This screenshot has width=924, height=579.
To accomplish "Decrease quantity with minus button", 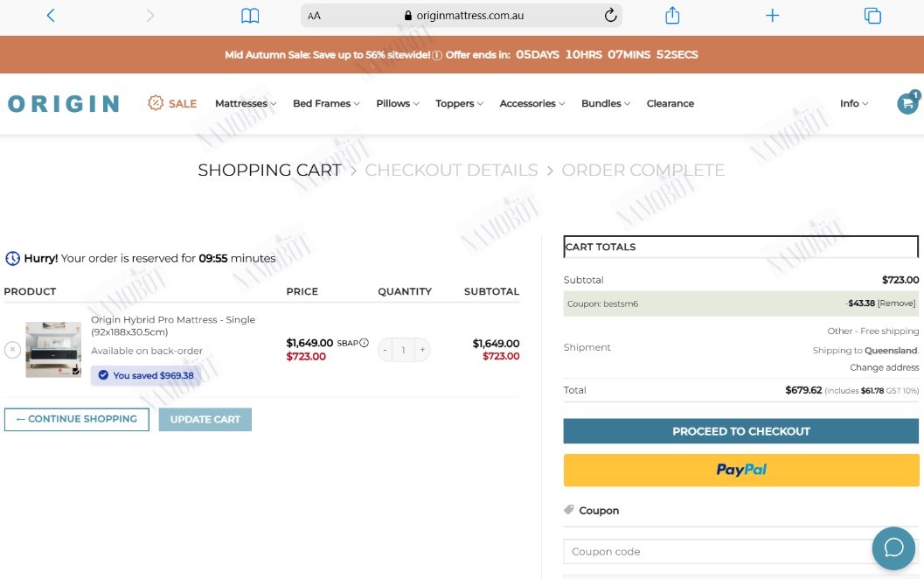I will (385, 350).
